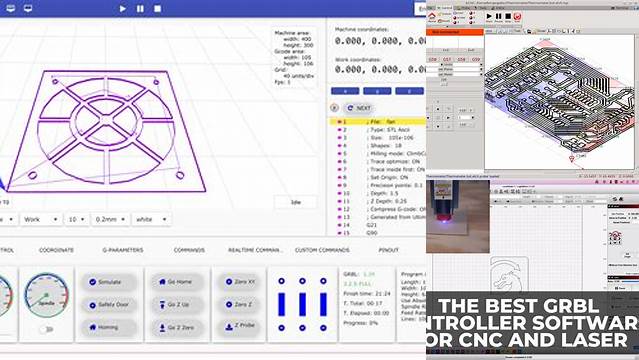Viewport: 639px width, 360px height.
Task: Click the play icon in top blue bar
Action: click(x=123, y=9)
